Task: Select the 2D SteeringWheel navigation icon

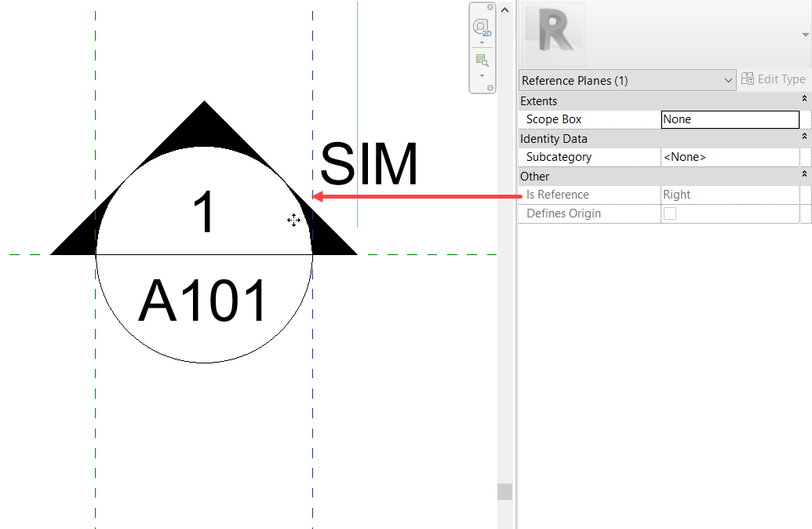Action: pyautogui.click(x=480, y=26)
